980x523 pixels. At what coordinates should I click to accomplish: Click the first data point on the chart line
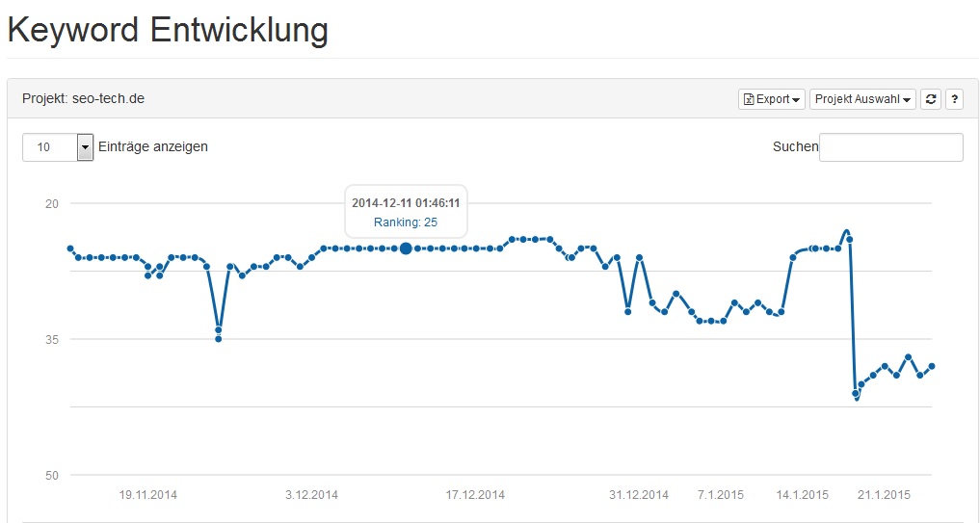click(70, 248)
